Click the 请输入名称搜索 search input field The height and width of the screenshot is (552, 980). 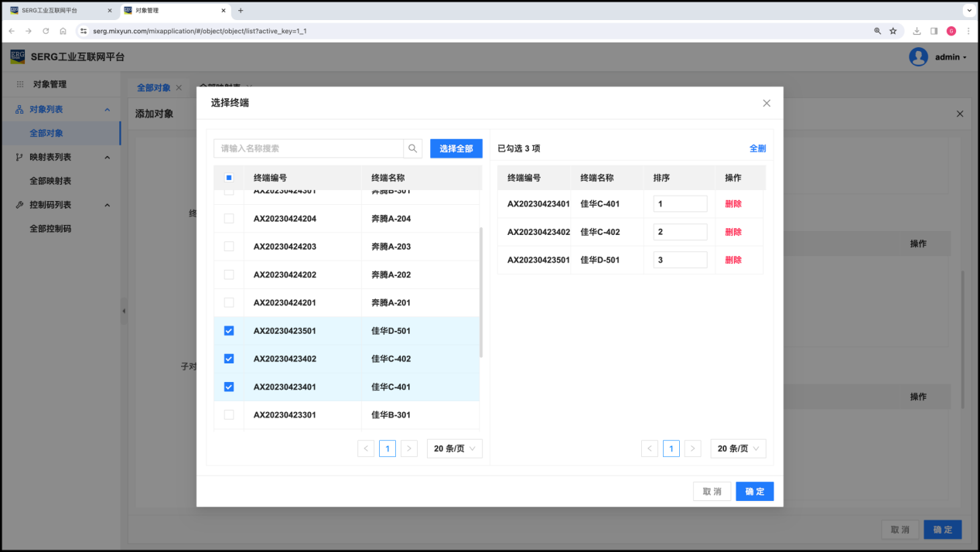pos(309,148)
